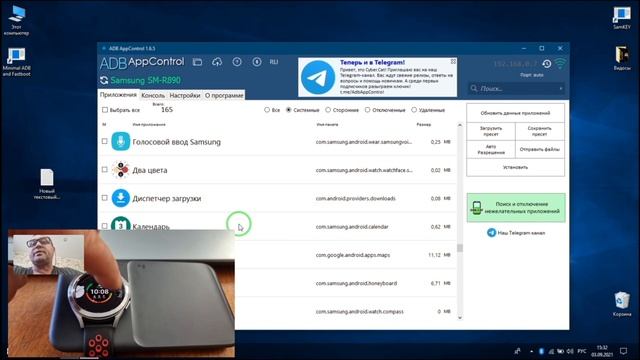Sort by Имя пакета column header
This screenshot has width=640, height=360.
(327, 124)
